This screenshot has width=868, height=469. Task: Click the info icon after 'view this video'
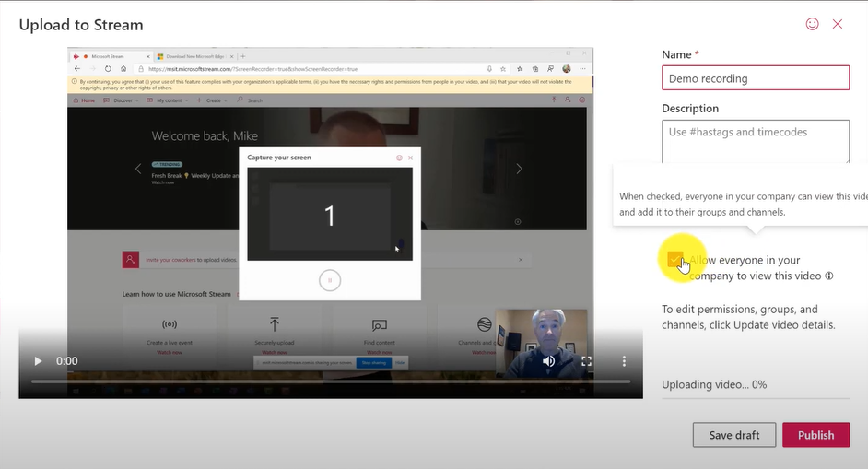tap(829, 276)
